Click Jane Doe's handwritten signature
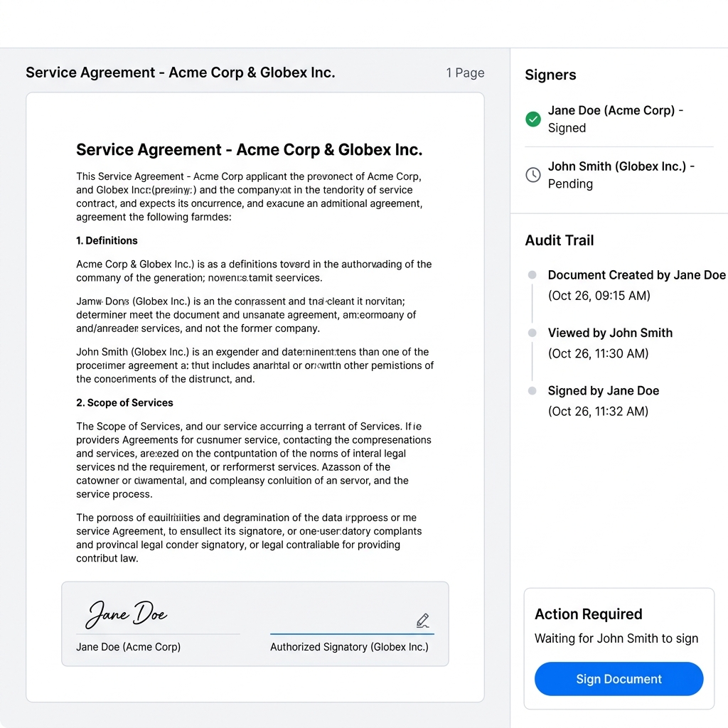The width and height of the screenshot is (728, 728). pos(127,614)
